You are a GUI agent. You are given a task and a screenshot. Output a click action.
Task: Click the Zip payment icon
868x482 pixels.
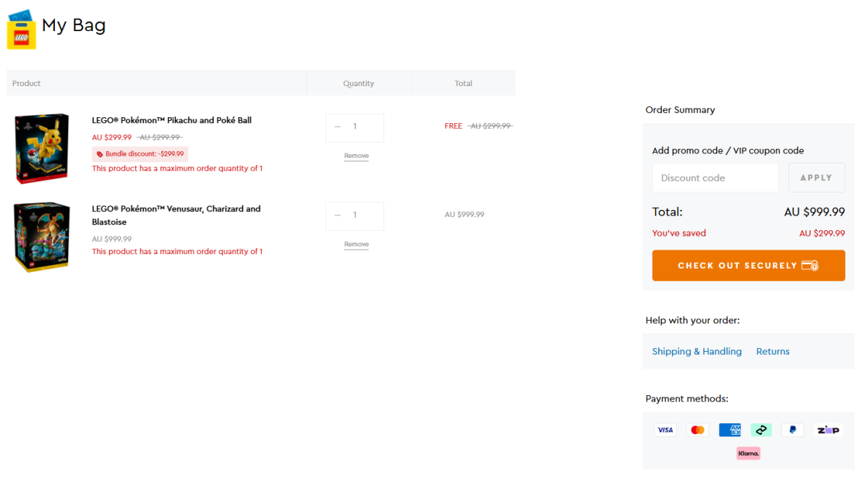pyautogui.click(x=828, y=430)
